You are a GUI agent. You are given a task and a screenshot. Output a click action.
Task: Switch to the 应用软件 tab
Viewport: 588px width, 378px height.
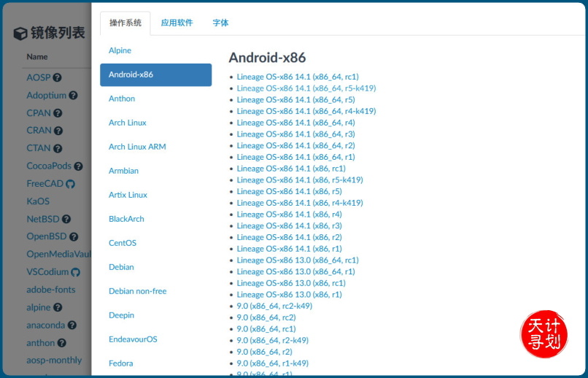pos(177,23)
